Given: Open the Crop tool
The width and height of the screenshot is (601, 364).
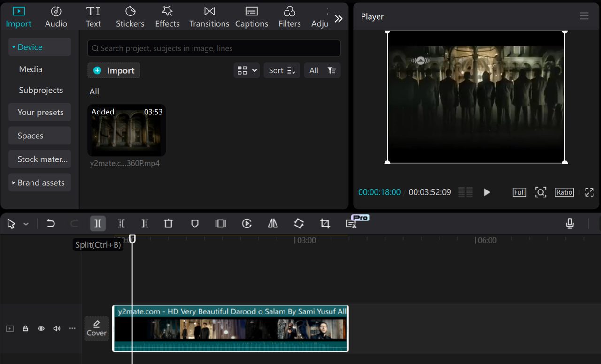Looking at the screenshot, I should [x=325, y=224].
